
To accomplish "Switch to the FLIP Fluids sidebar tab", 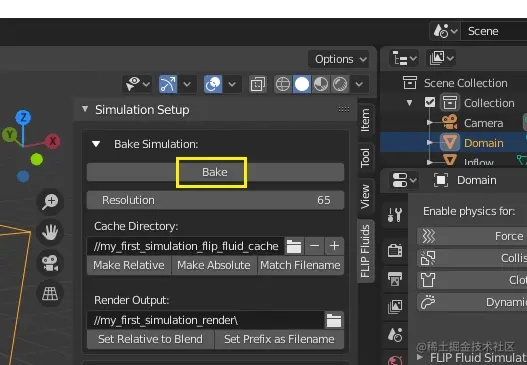I will pyautogui.click(x=365, y=251).
